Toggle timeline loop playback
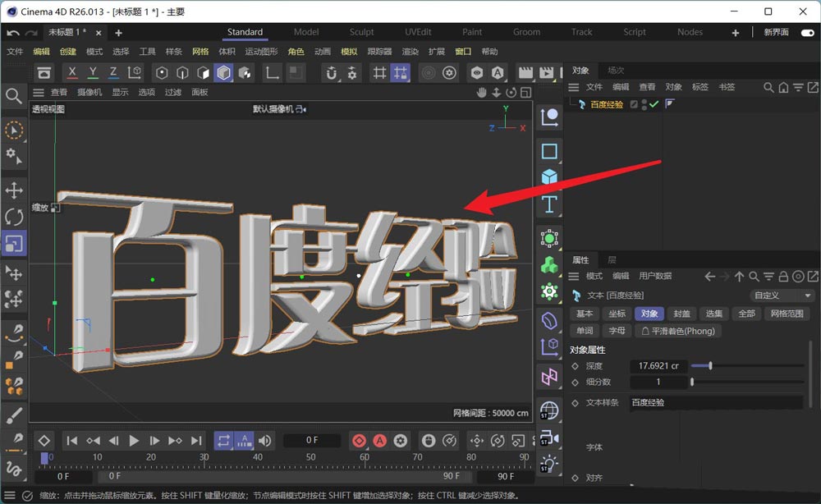Viewport: 821px width, 504px height. tap(223, 441)
